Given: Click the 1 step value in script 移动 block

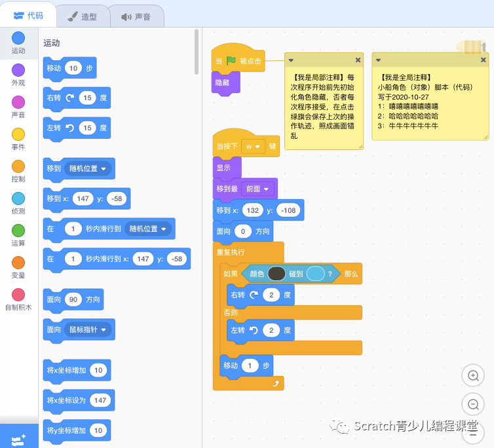Looking at the screenshot, I should (250, 365).
